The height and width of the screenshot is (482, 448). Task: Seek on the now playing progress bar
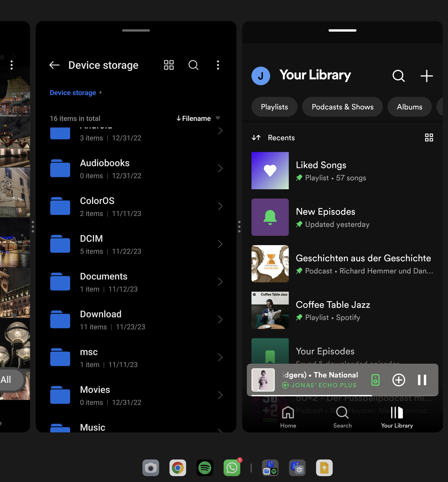tap(342, 395)
